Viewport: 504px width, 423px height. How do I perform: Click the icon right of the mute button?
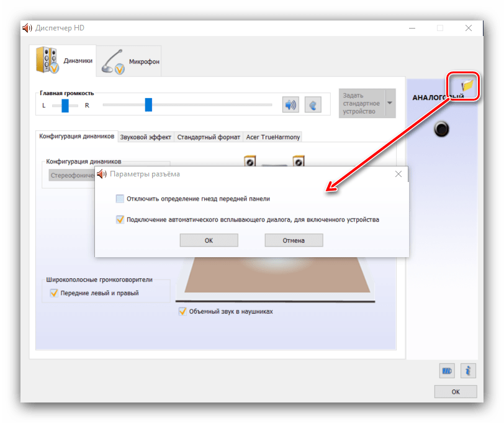point(313,104)
